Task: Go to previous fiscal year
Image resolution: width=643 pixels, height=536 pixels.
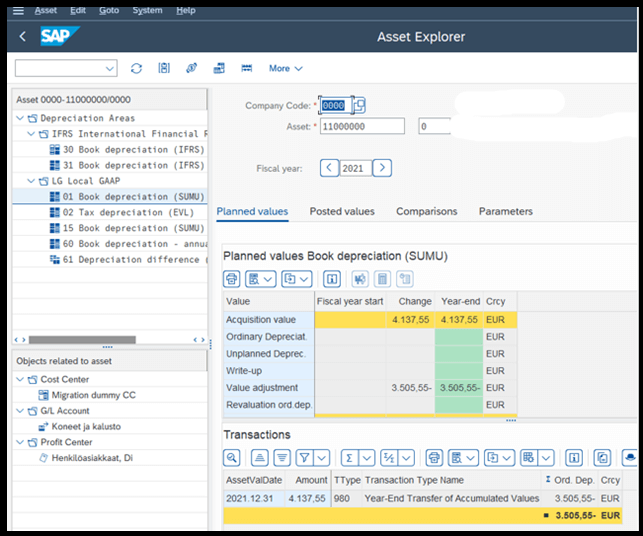Action: coord(329,168)
